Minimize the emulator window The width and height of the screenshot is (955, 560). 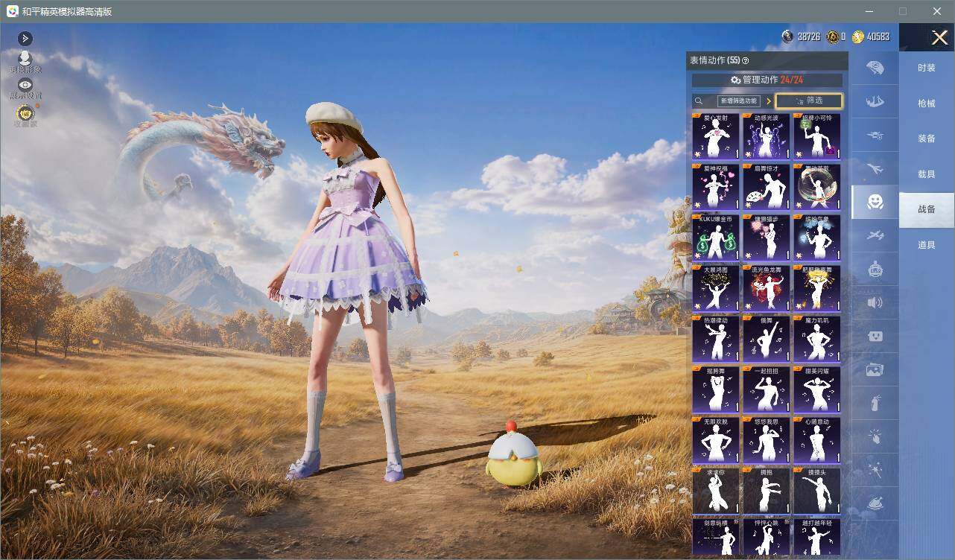click(x=869, y=11)
